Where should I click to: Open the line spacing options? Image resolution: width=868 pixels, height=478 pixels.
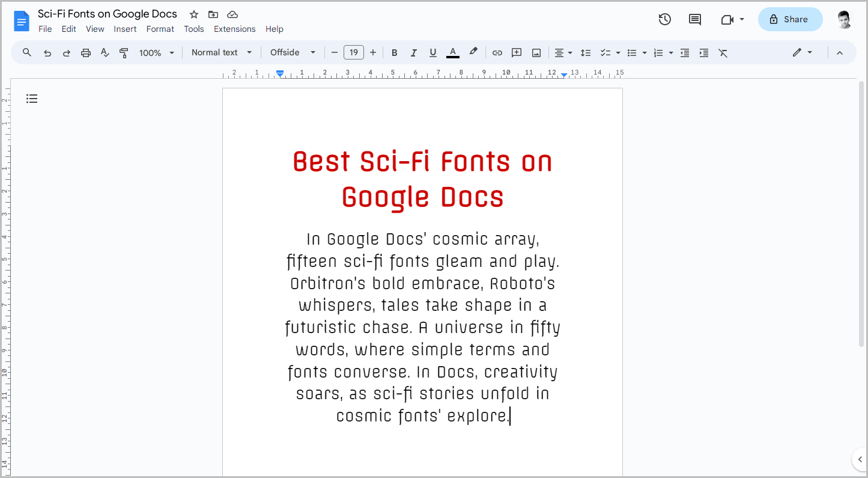tap(586, 52)
